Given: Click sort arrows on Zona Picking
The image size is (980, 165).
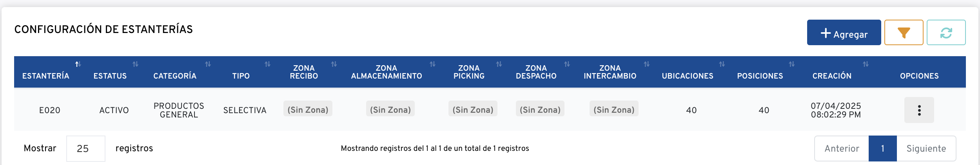Looking at the screenshot, I should (x=499, y=64).
